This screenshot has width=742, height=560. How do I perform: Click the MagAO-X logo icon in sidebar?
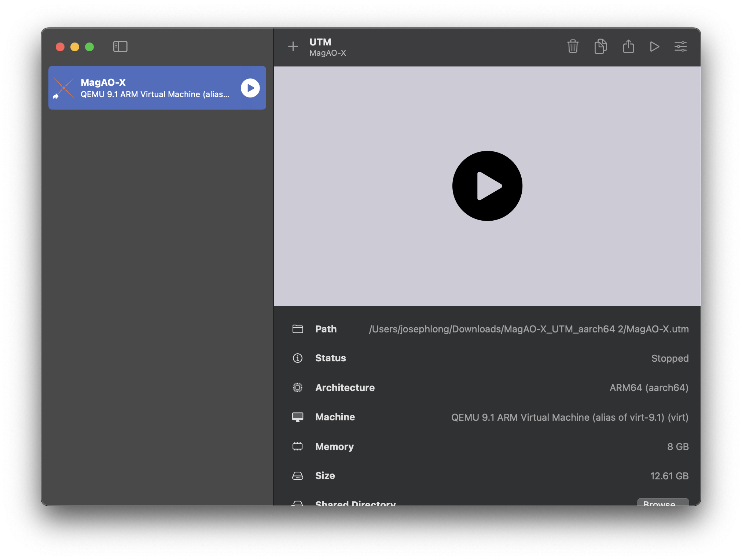[63, 88]
